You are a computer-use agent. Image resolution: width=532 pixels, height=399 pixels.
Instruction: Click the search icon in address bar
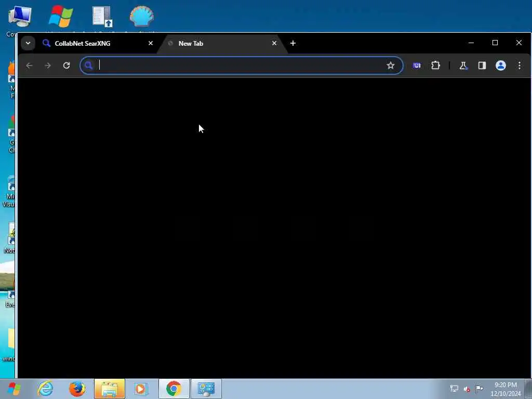[x=88, y=65]
